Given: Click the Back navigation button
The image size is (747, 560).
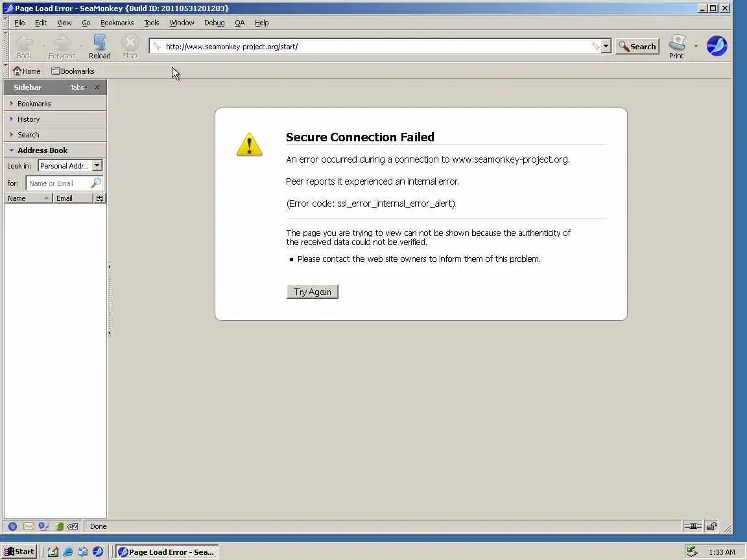Looking at the screenshot, I should coord(24,46).
